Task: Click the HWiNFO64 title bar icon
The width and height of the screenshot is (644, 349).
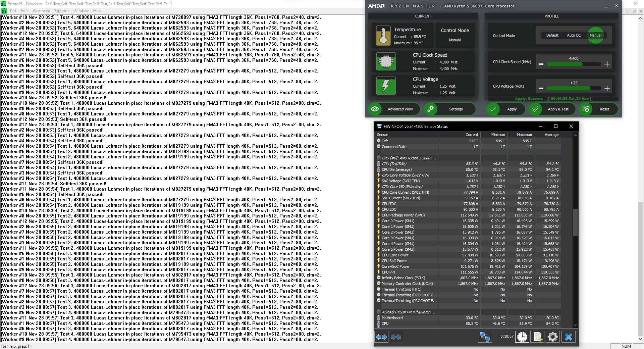Action: click(x=379, y=126)
